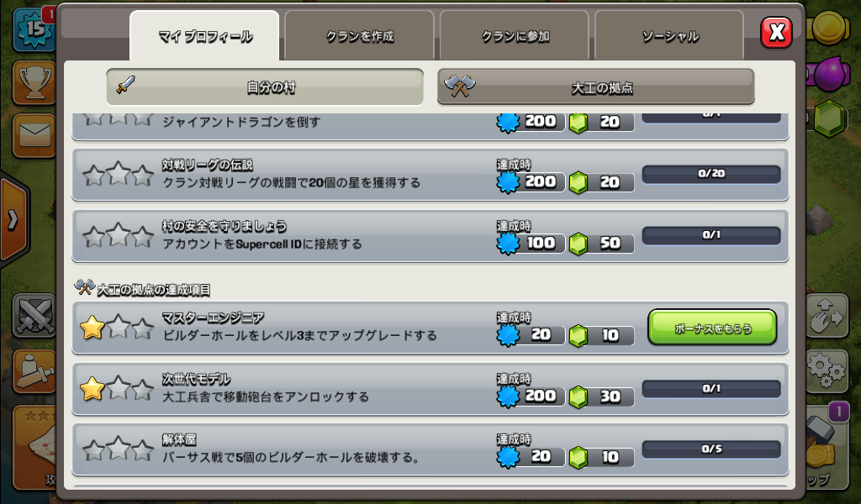Switch to 大工の拠点 view

pos(596,87)
